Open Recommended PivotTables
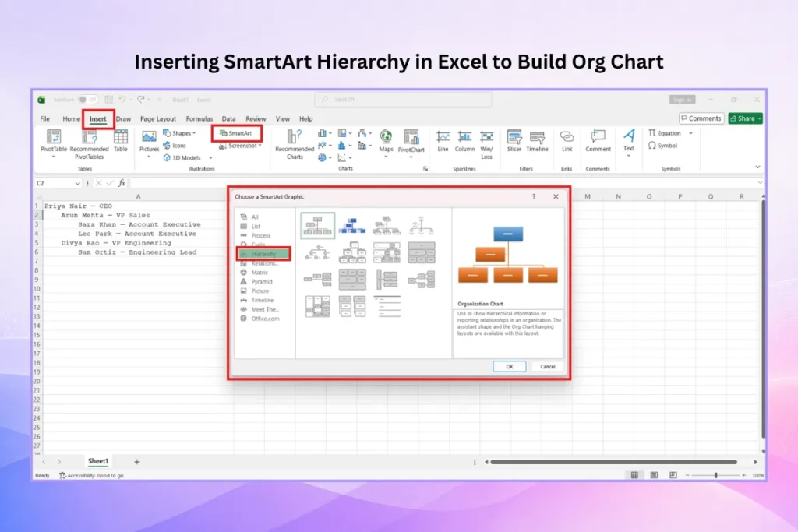The width and height of the screenshot is (798, 532). click(89, 144)
